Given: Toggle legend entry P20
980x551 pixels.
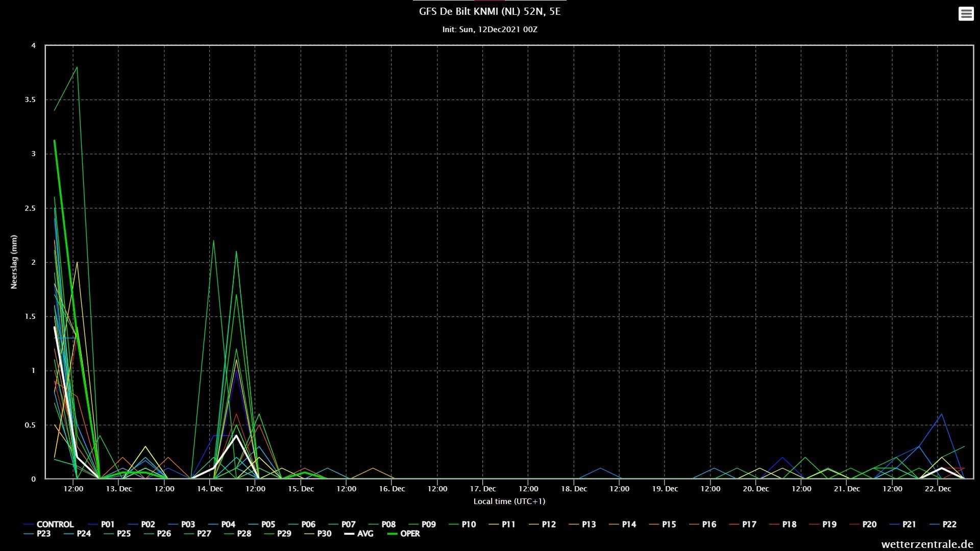Looking at the screenshot, I should (x=863, y=524).
